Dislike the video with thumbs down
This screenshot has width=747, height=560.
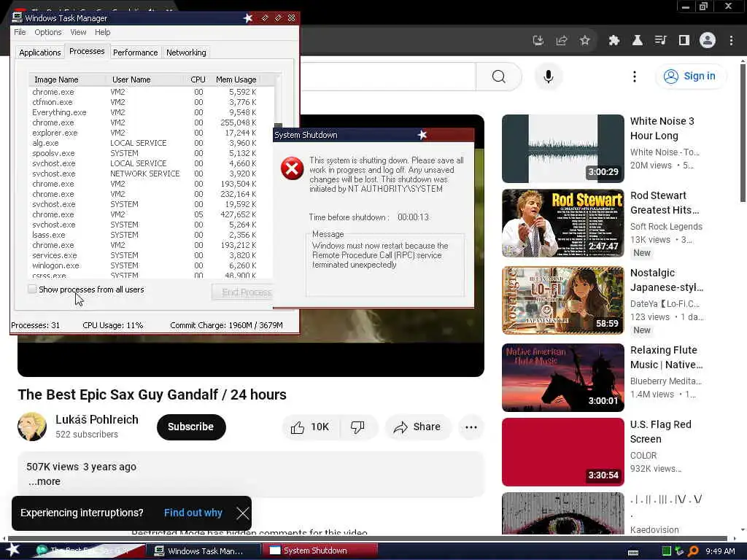(x=357, y=427)
